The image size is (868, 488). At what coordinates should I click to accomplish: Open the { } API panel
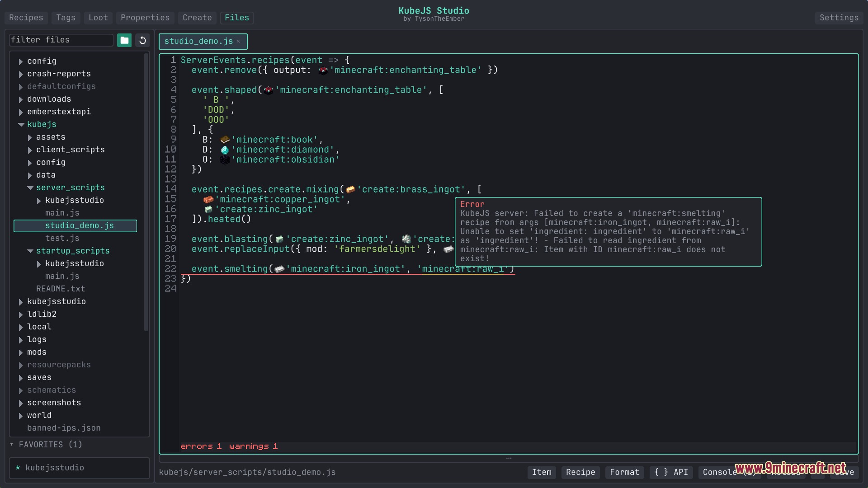point(671,472)
